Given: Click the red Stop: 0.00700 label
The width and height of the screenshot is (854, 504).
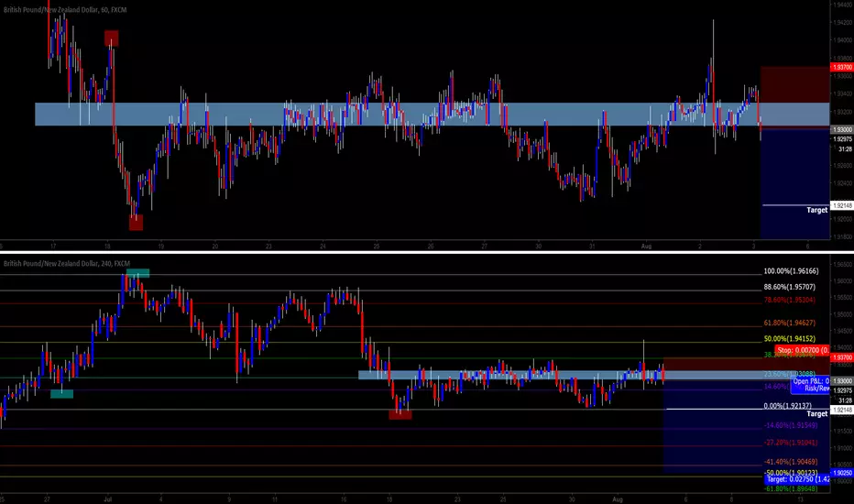Looking at the screenshot, I should 803,350.
